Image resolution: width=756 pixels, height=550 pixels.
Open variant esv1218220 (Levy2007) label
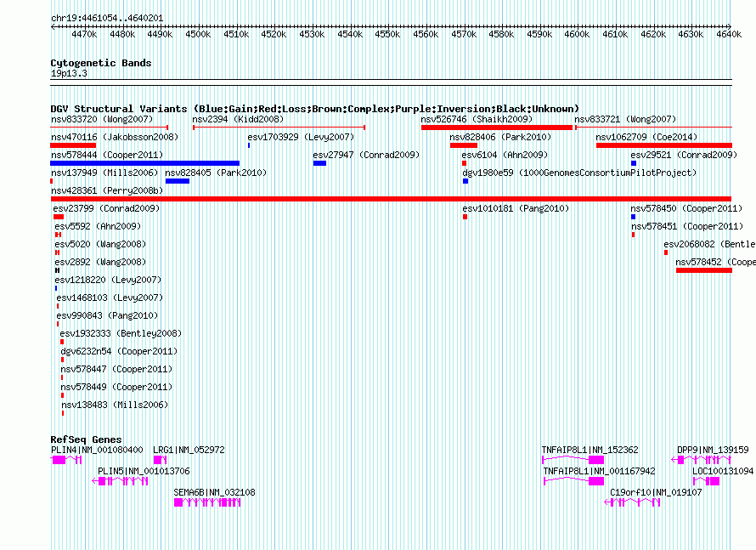[x=108, y=280]
